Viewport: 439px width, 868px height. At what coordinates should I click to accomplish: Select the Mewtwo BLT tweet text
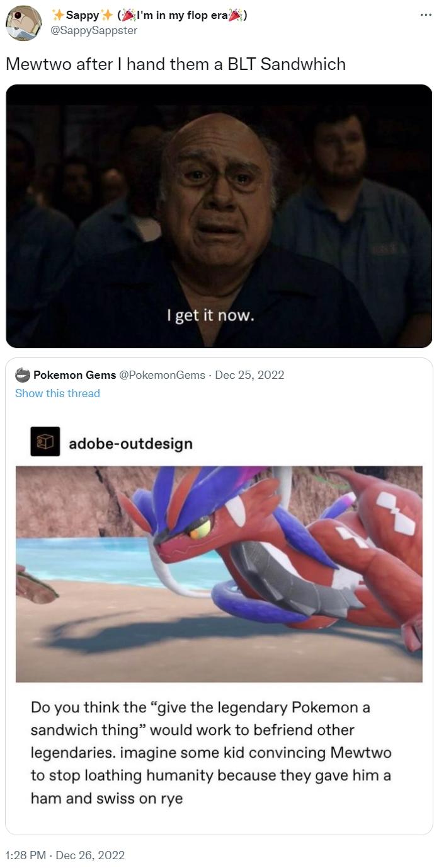click(x=176, y=64)
